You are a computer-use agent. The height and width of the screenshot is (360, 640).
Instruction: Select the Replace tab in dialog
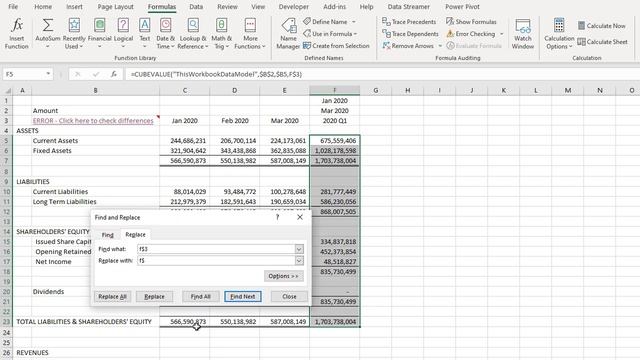tap(135, 234)
